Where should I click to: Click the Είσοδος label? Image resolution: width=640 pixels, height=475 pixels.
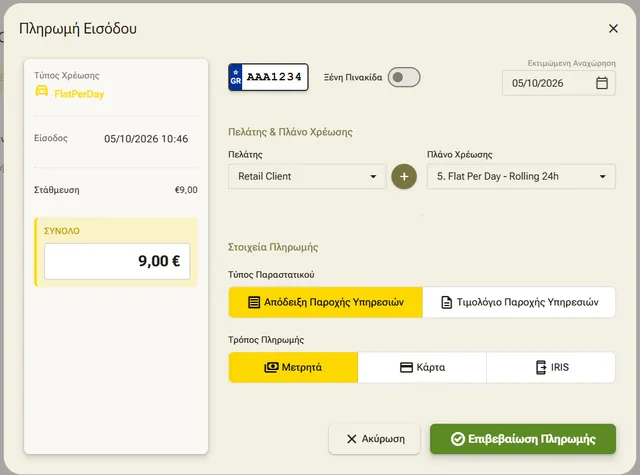click(x=51, y=138)
